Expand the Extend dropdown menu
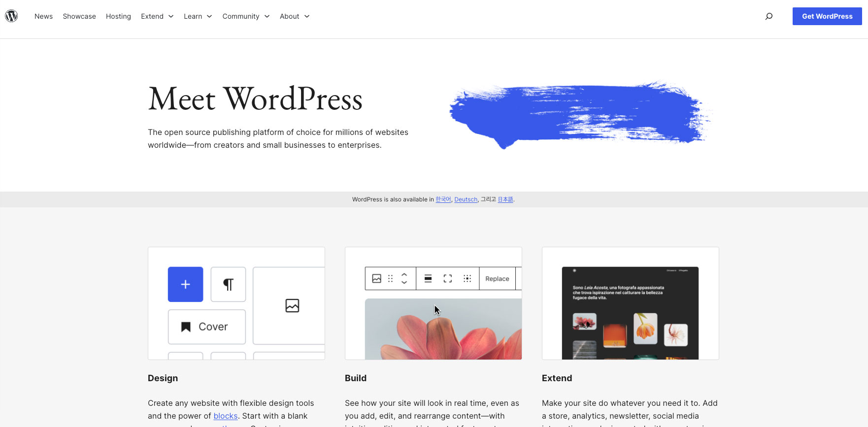This screenshot has width=868, height=427. pyautogui.click(x=157, y=16)
